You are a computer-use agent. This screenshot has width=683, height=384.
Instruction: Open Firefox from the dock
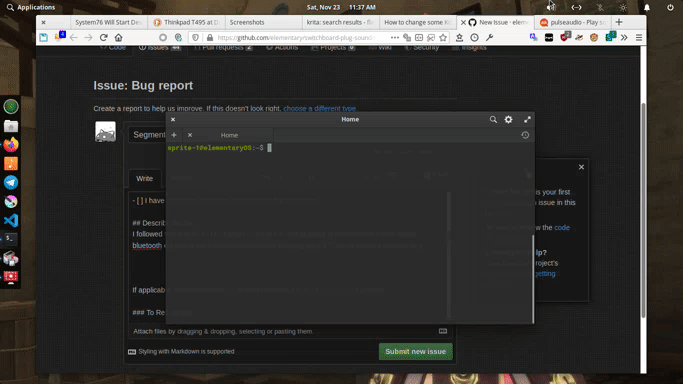pos(11,145)
